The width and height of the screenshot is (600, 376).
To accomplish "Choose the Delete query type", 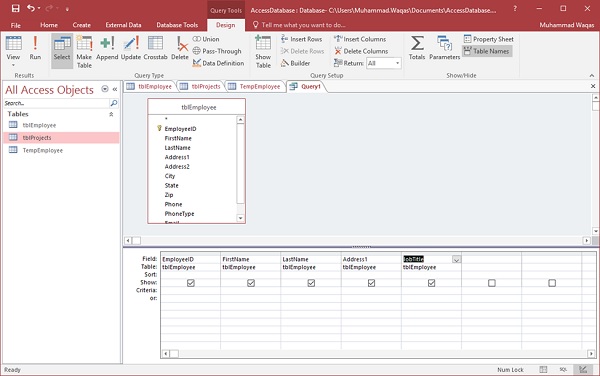I will 179,48.
